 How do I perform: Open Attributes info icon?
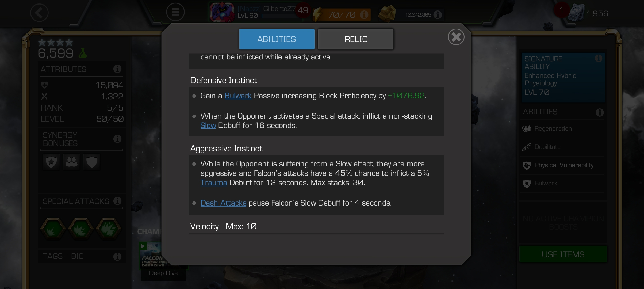(x=117, y=69)
